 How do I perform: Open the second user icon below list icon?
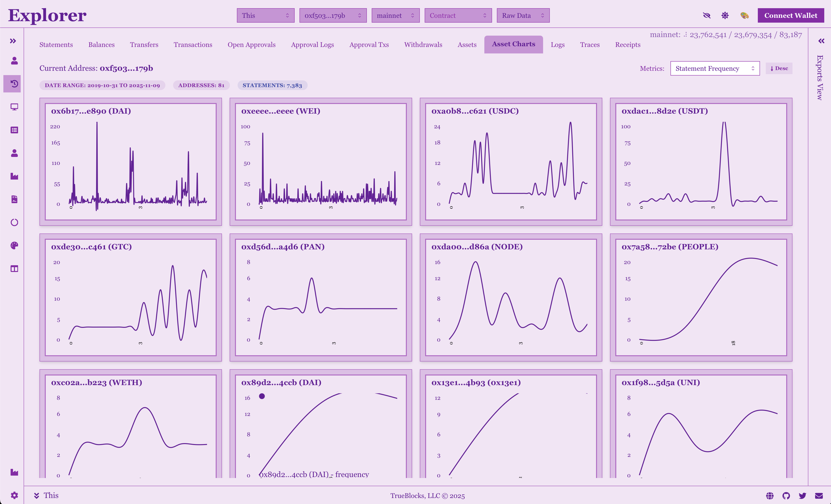click(14, 153)
